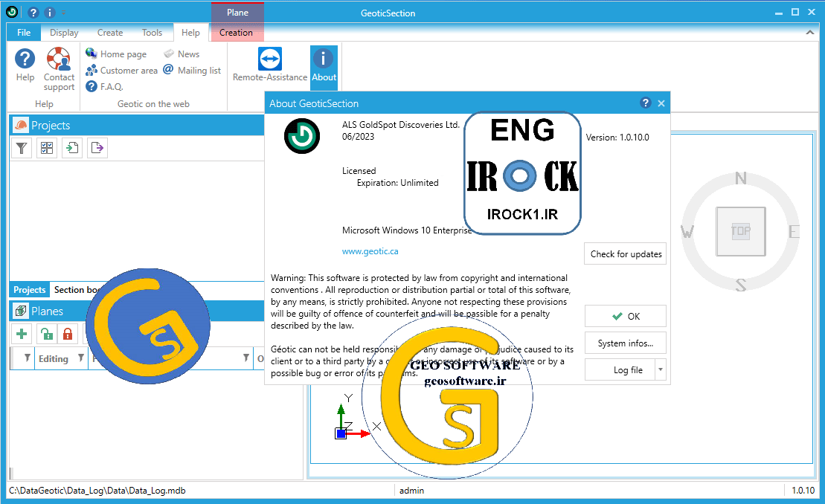The width and height of the screenshot is (825, 504).
Task: Click the admin user in status bar
Action: click(x=411, y=491)
